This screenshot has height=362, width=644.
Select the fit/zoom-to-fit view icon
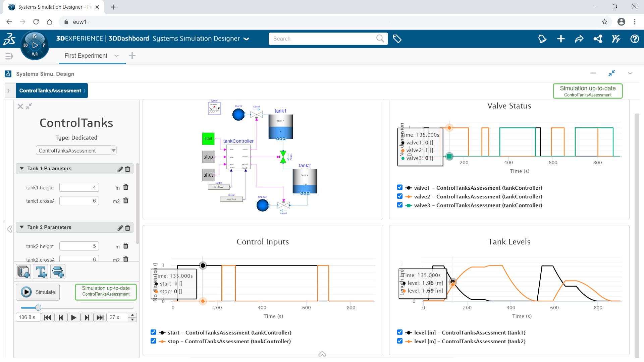click(611, 73)
